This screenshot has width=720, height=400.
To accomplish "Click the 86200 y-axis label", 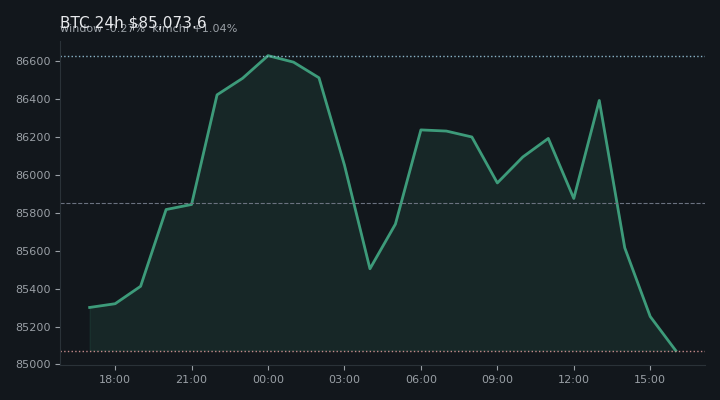I will pyautogui.click(x=33, y=138).
